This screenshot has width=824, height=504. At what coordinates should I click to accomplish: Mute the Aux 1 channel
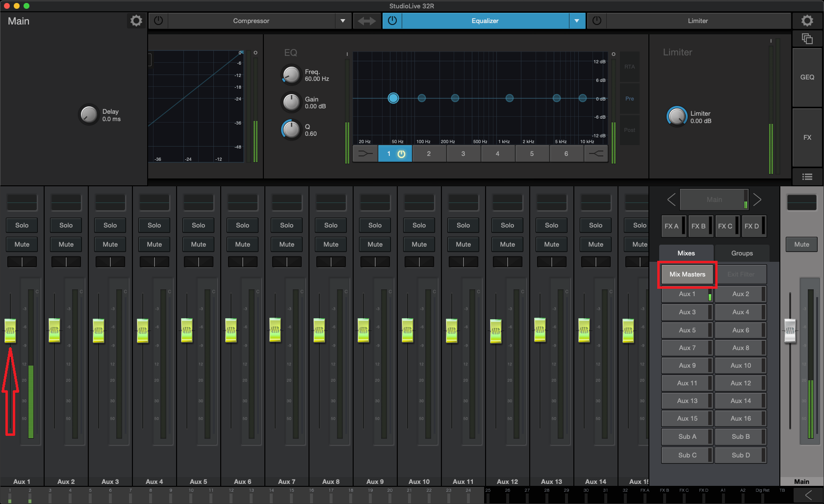click(x=22, y=244)
